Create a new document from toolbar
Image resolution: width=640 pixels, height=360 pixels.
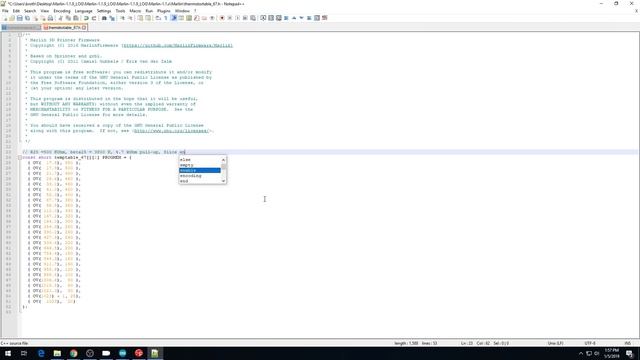(x=5, y=18)
